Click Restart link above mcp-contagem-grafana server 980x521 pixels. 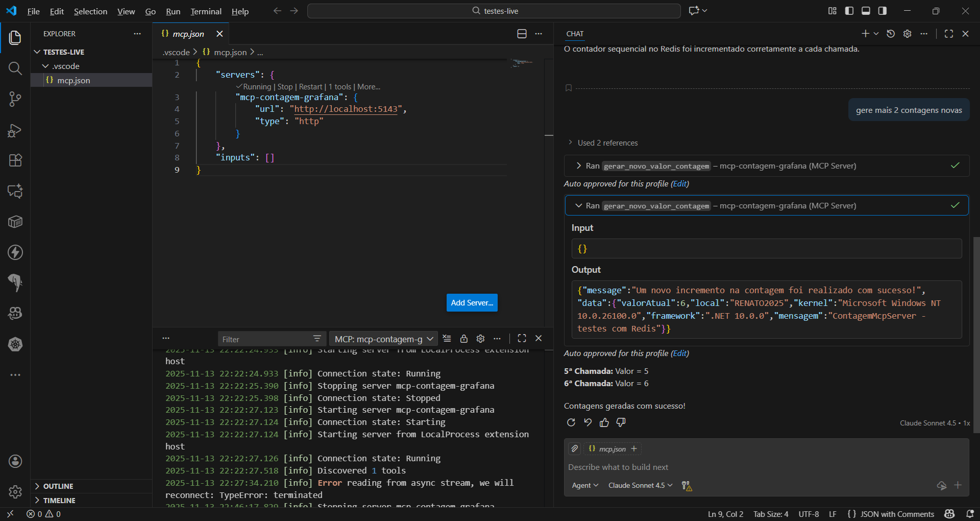tap(310, 87)
